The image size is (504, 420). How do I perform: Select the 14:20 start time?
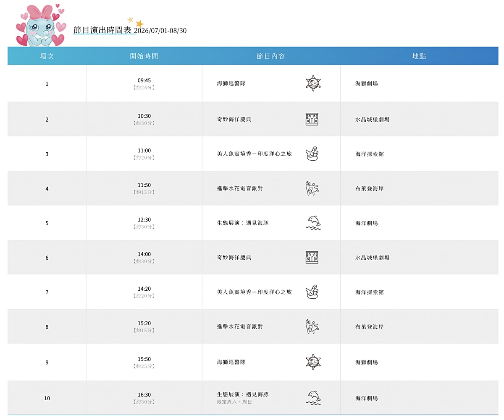click(x=144, y=289)
